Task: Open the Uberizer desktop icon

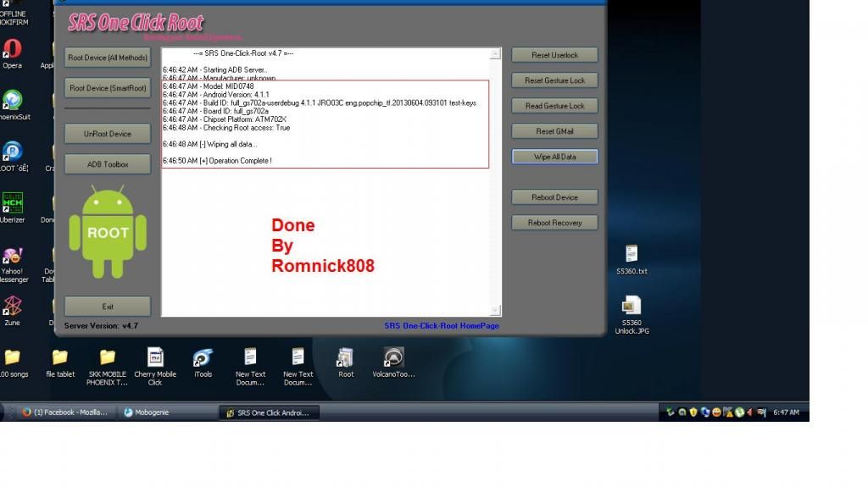Action: click(x=12, y=208)
